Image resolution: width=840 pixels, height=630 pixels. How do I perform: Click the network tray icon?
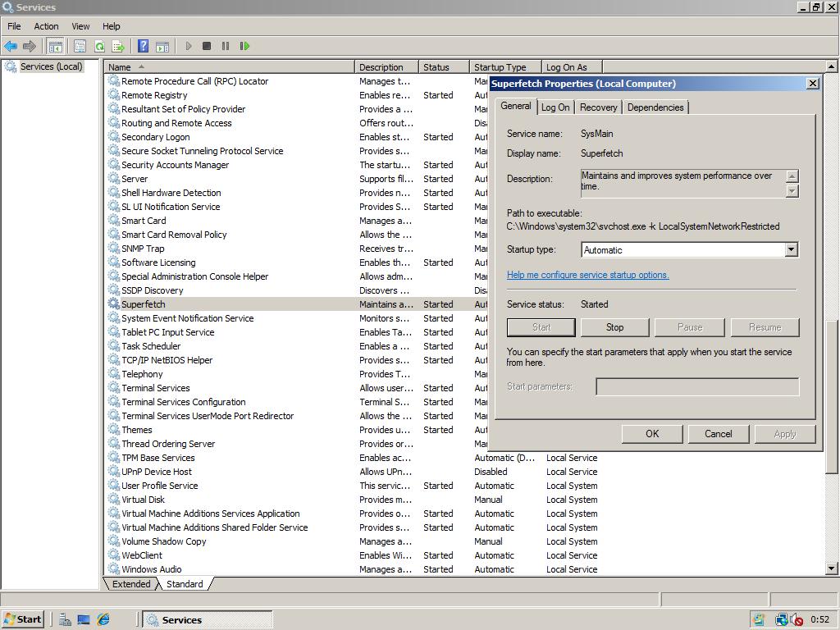click(781, 620)
